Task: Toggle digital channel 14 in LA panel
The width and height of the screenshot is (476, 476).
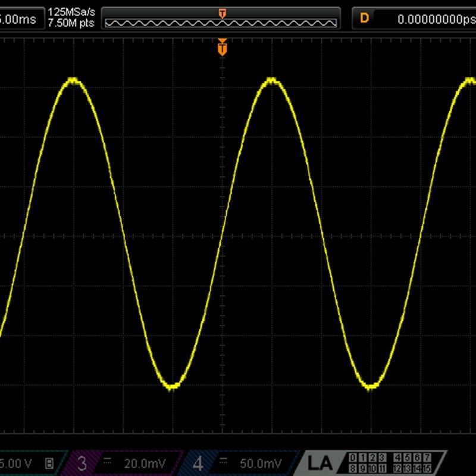Action: pos(418,468)
